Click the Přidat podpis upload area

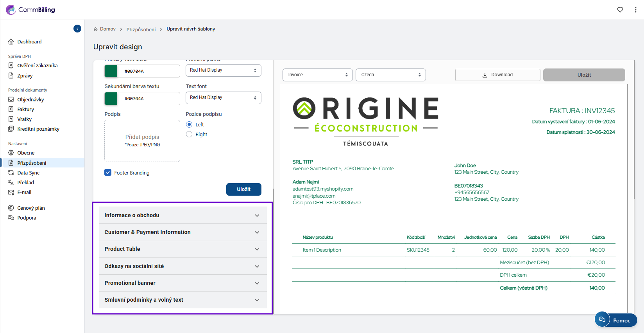[x=142, y=141]
